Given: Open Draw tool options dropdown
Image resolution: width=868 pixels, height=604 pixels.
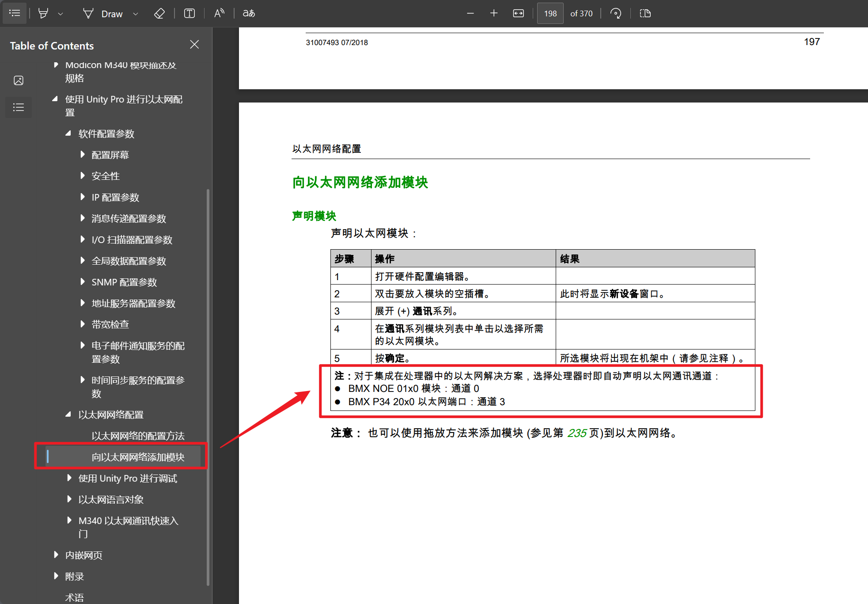Looking at the screenshot, I should pos(136,14).
